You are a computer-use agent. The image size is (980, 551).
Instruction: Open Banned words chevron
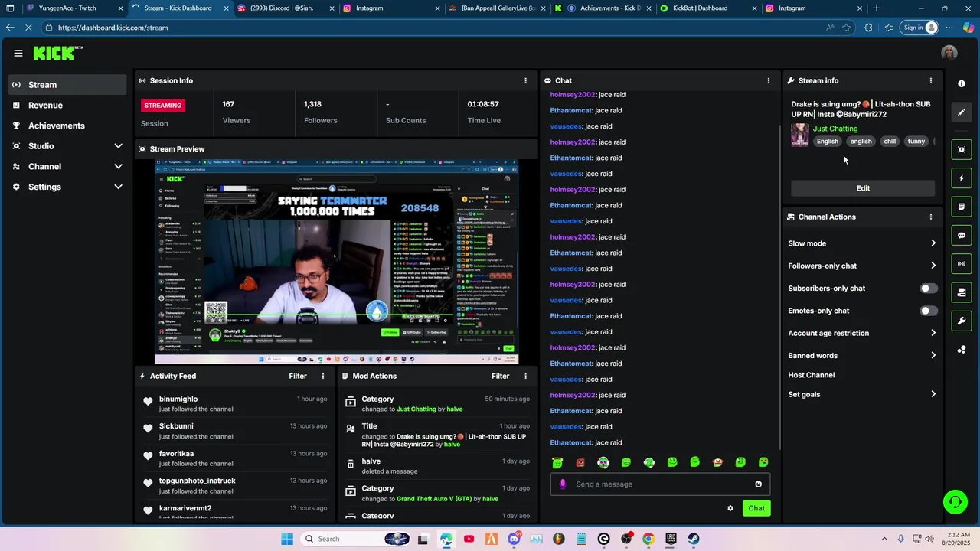click(933, 355)
